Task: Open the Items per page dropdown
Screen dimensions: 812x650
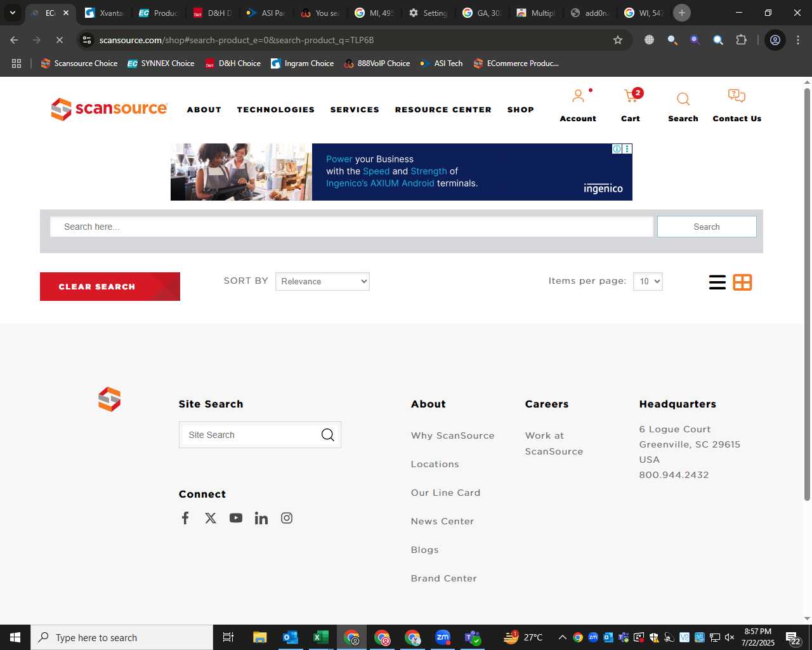Action: click(648, 281)
